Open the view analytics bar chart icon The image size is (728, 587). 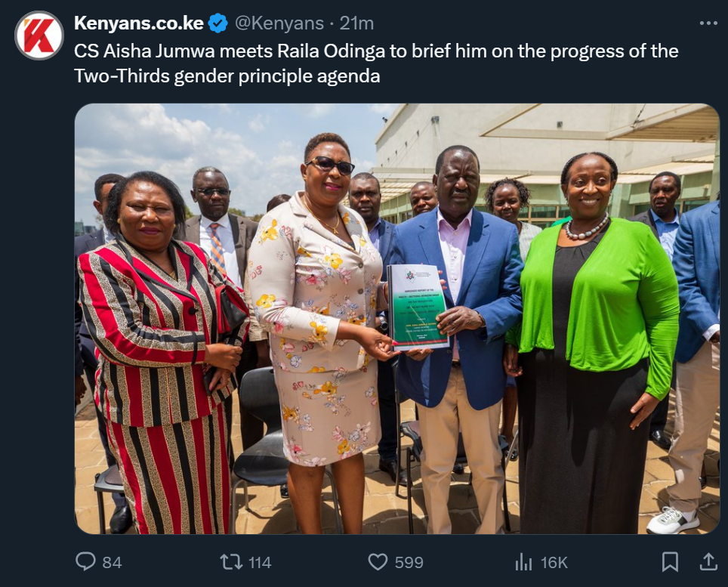pos(523,562)
